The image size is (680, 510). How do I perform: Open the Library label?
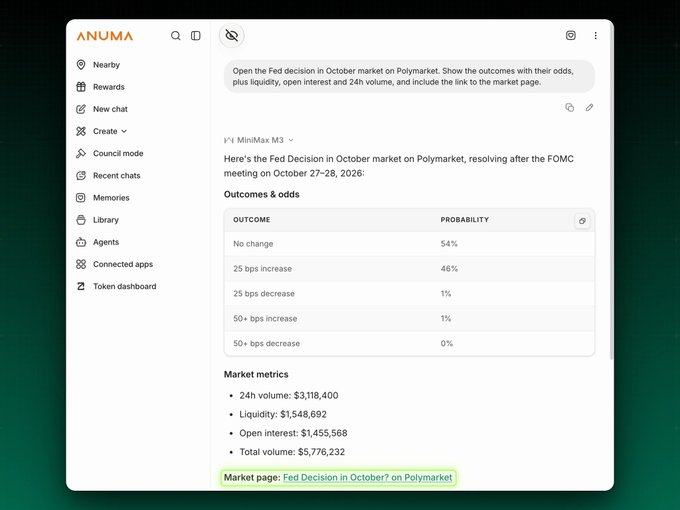[106, 220]
